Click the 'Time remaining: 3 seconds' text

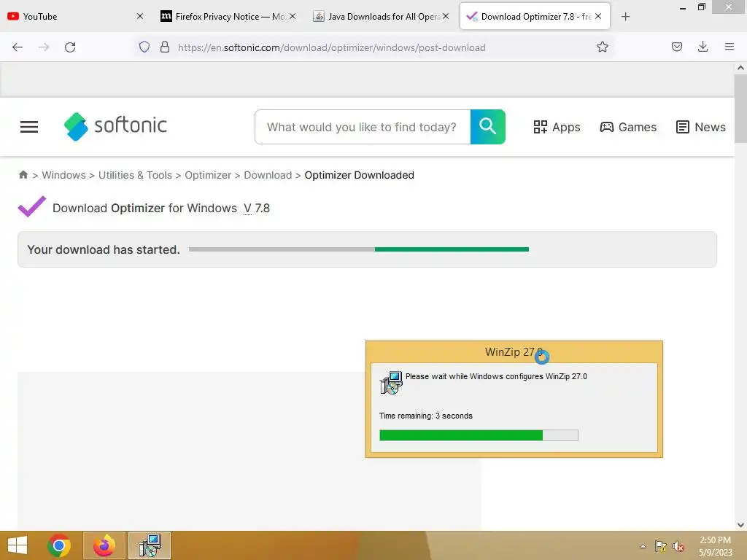(426, 416)
